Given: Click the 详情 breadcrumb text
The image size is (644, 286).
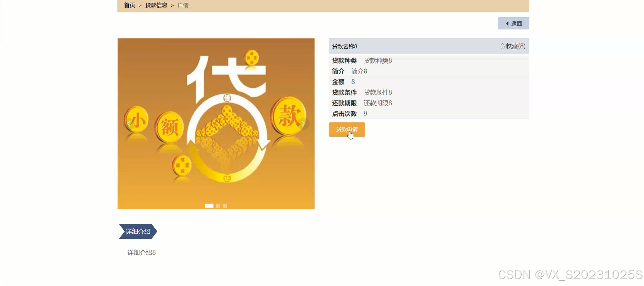Looking at the screenshot, I should tap(183, 5).
